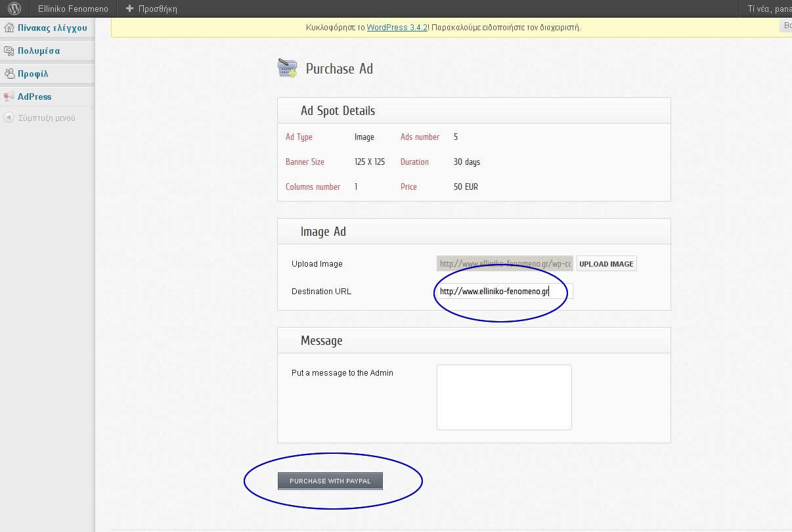Focus the Destination URL input field
792x532 pixels.
pyautogui.click(x=504, y=292)
